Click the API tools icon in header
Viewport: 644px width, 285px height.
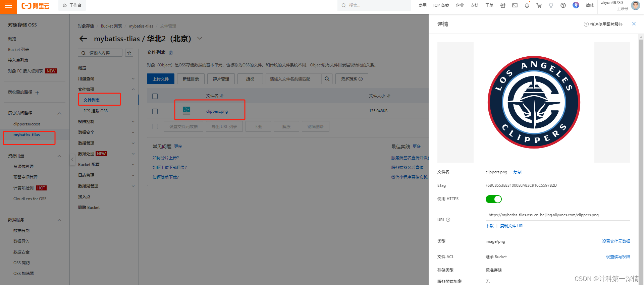pyautogui.click(x=502, y=5)
